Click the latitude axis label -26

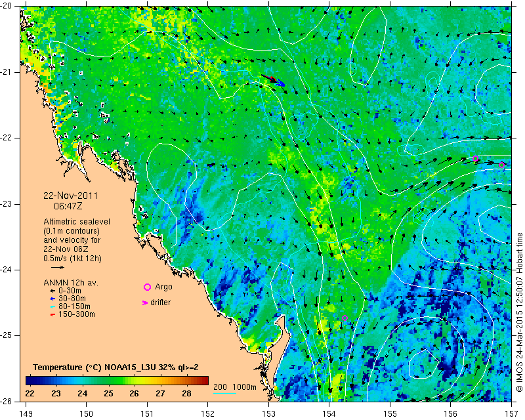click(x=6, y=401)
